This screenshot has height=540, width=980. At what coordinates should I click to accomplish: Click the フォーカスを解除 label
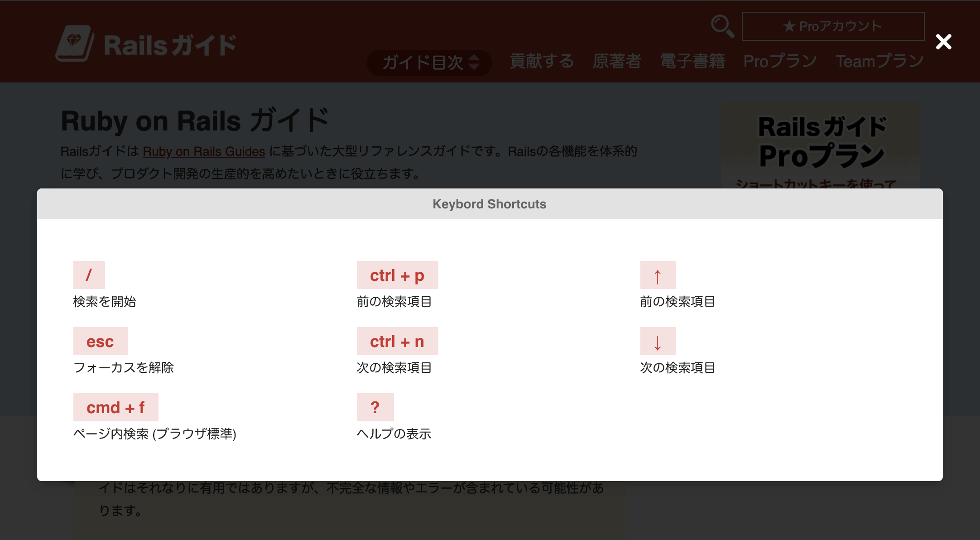click(x=124, y=368)
